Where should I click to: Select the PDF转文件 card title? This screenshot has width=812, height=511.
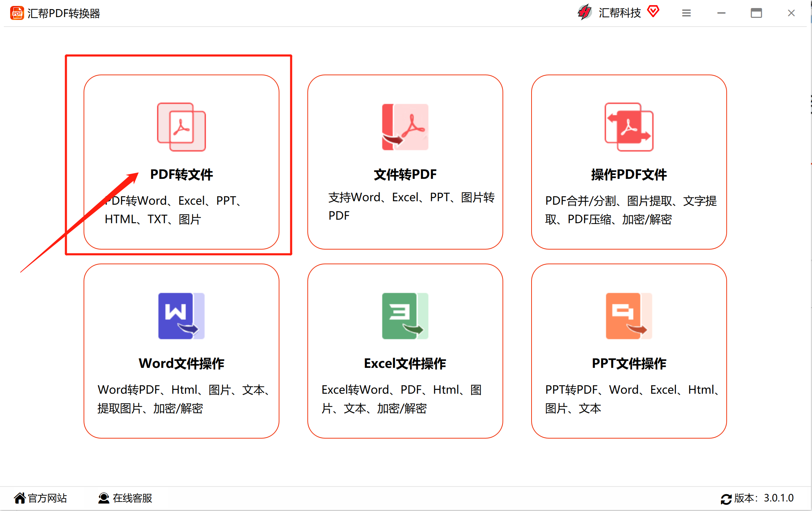click(181, 174)
